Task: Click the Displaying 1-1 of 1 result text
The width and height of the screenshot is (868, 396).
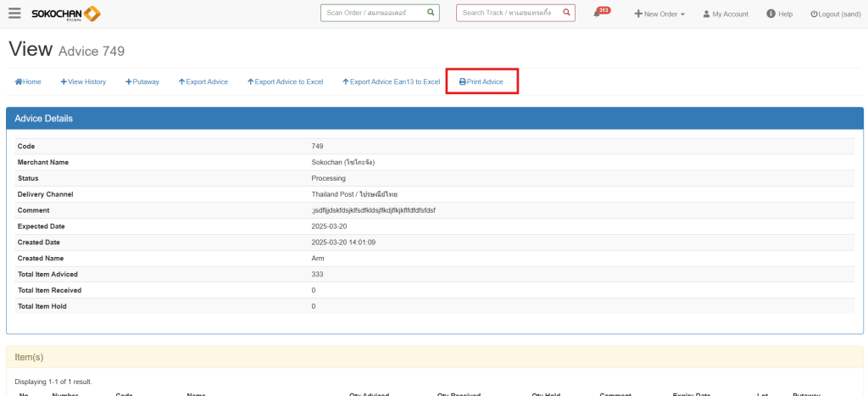Action: (x=53, y=382)
